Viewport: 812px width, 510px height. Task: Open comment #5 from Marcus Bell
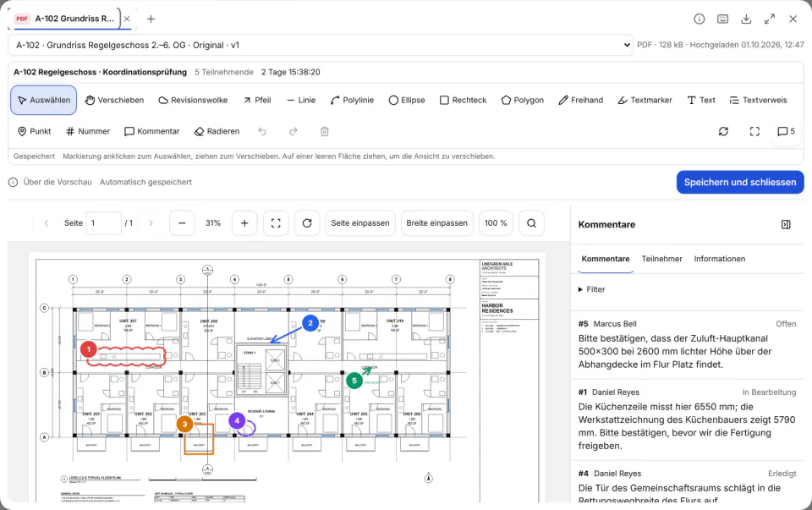[x=687, y=344]
